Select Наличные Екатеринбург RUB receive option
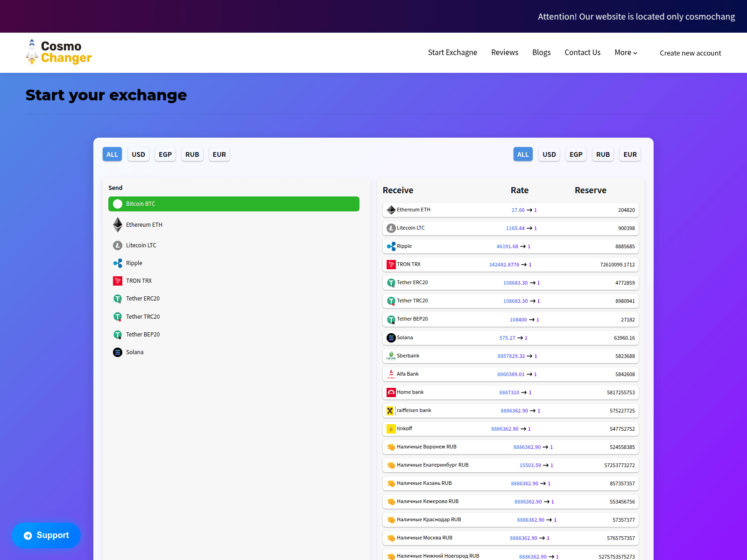The width and height of the screenshot is (747, 560). [x=511, y=465]
